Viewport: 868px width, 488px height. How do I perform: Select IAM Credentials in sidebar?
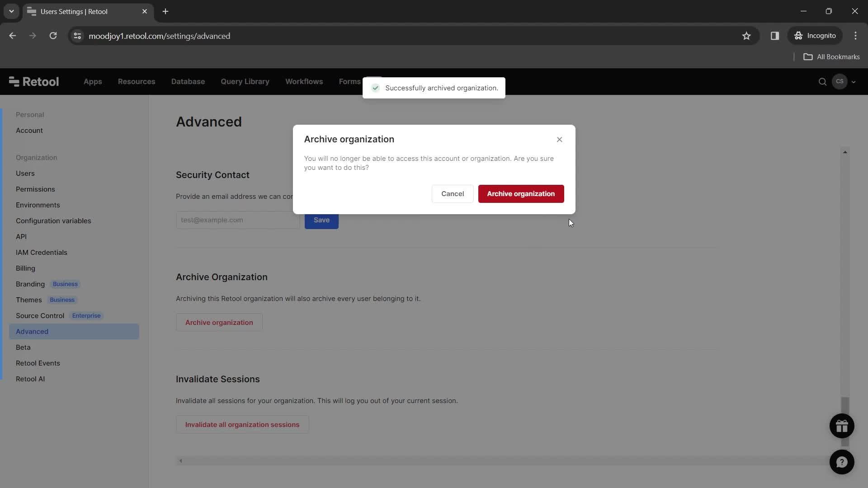tap(42, 253)
